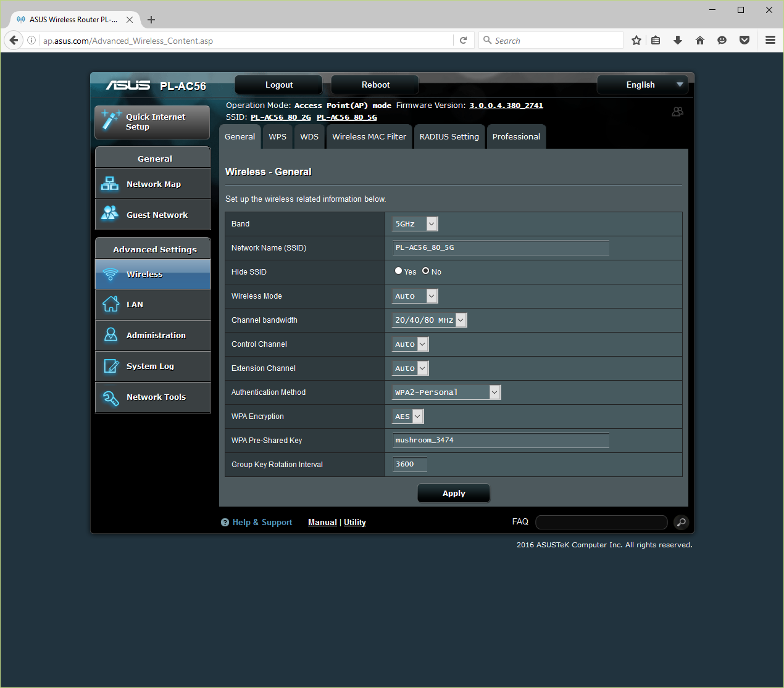Screen dimensions: 784x688
Task: Open the browser hamburger menu
Action: pos(770,40)
